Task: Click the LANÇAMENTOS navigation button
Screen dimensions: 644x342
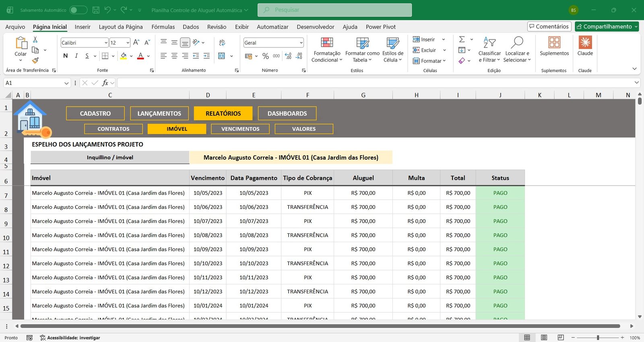Action: click(x=159, y=113)
